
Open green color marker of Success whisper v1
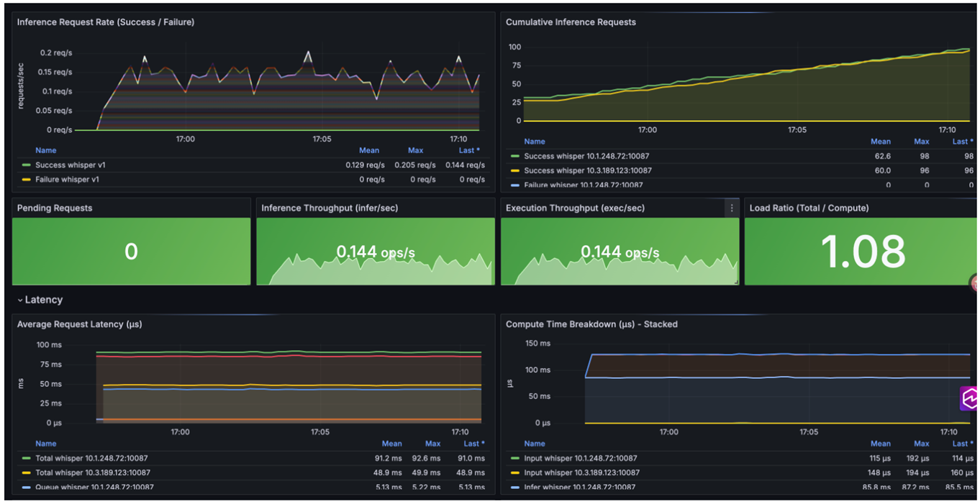[x=27, y=165]
